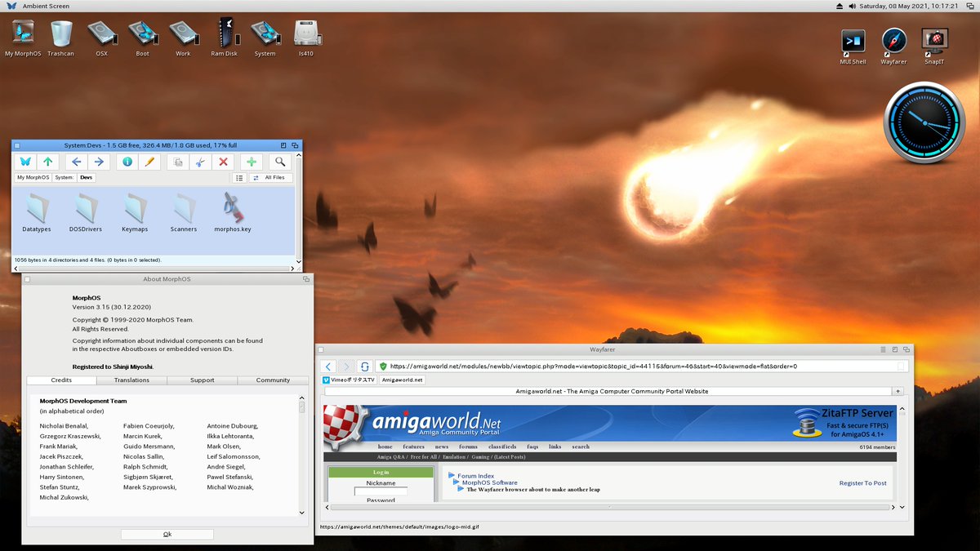Select the Datatypes folder
This screenshot has width=980, height=551.
click(x=37, y=212)
